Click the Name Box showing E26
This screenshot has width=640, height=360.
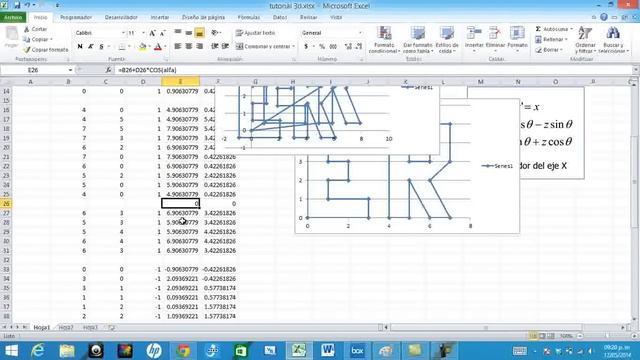coord(33,70)
